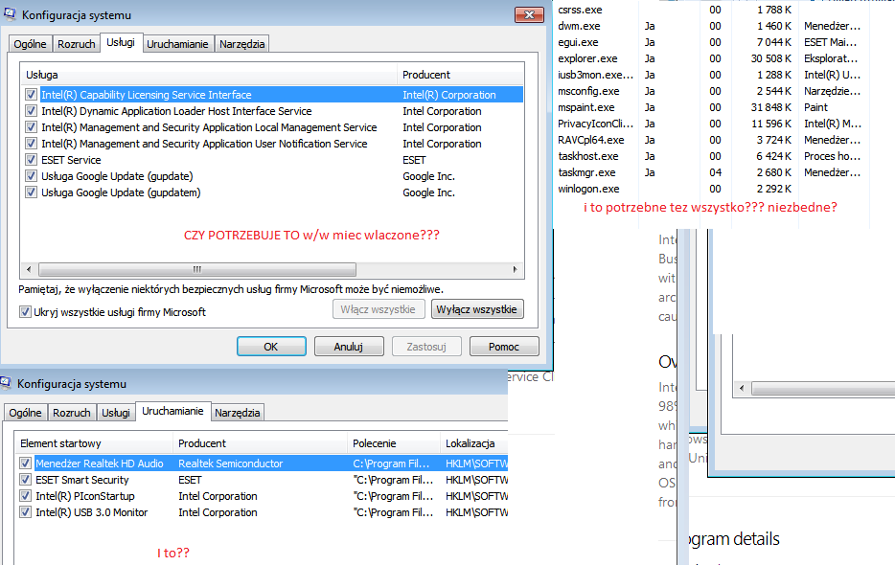
Task: Disable ESET Smart Security startup checkbox
Action: tap(25, 480)
